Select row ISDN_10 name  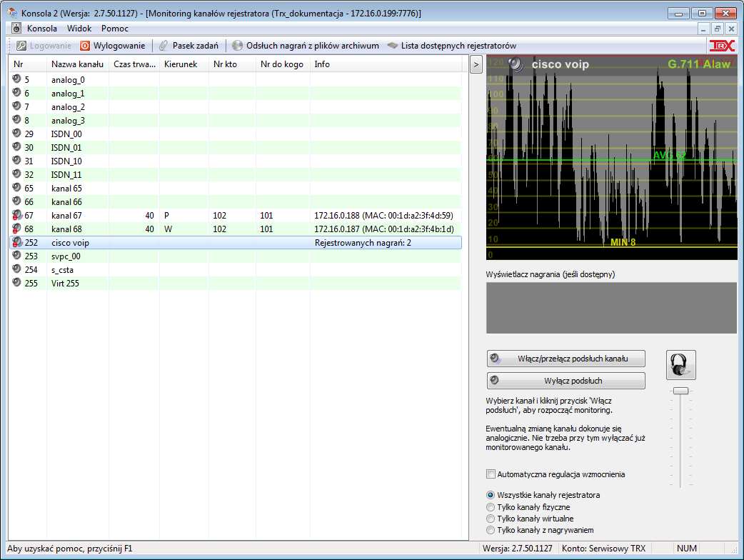(66, 161)
